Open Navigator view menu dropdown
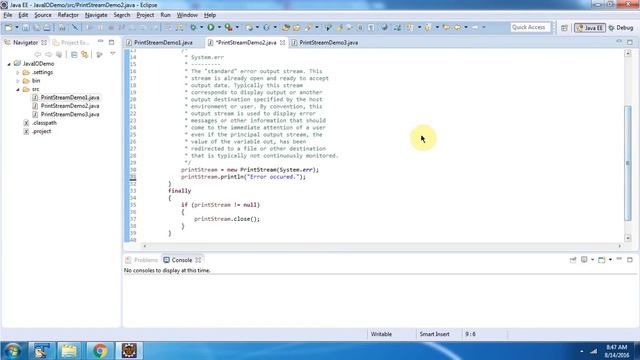The image size is (640, 360). coord(113,54)
